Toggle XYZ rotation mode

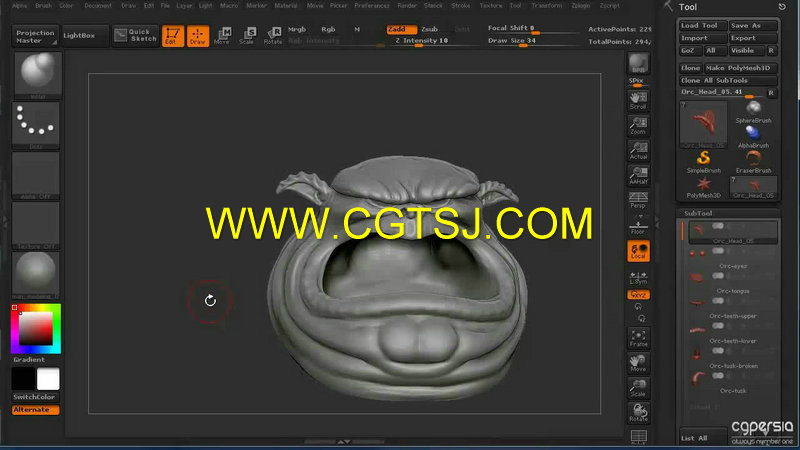coord(638,295)
